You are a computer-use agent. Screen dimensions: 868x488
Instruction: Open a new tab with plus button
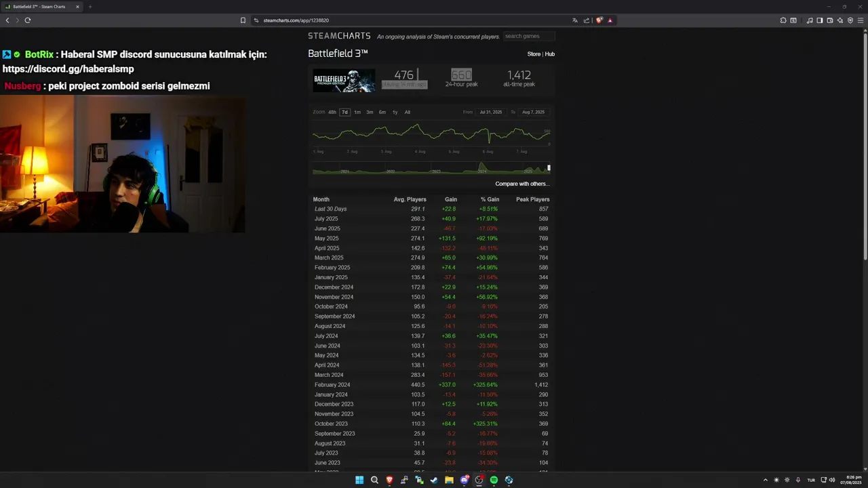click(90, 7)
